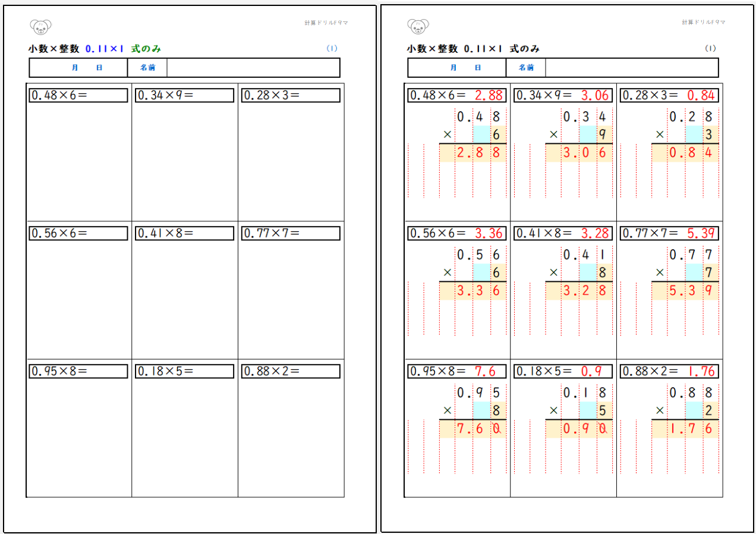The image size is (756, 534).
Task: Select the 0.34×9= problem box on left worksheet
Action: coord(184,95)
